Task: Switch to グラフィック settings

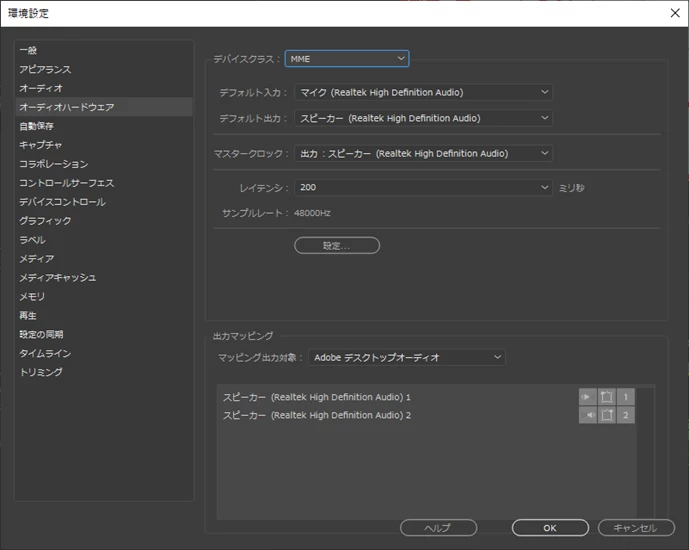Action: (104, 221)
